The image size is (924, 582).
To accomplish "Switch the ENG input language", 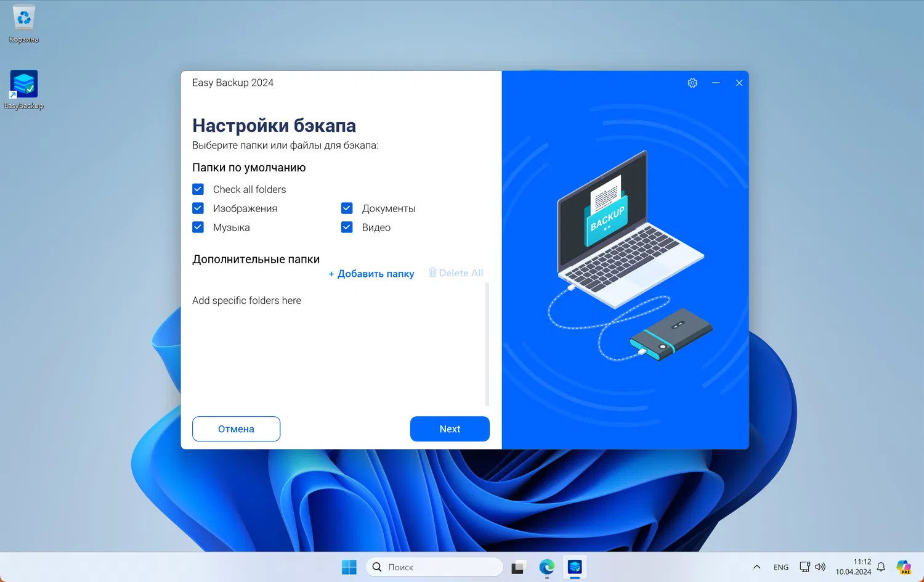I will point(781,567).
